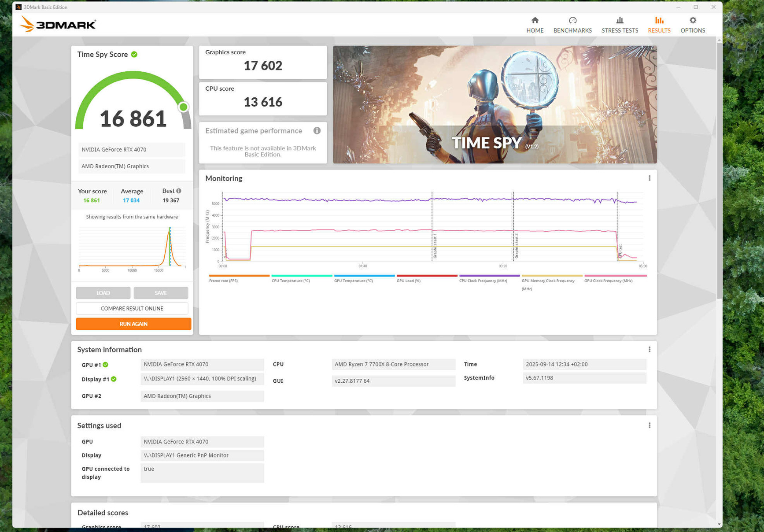Click the green Your score value 16 861
This screenshot has height=532, width=764.
[x=92, y=200]
